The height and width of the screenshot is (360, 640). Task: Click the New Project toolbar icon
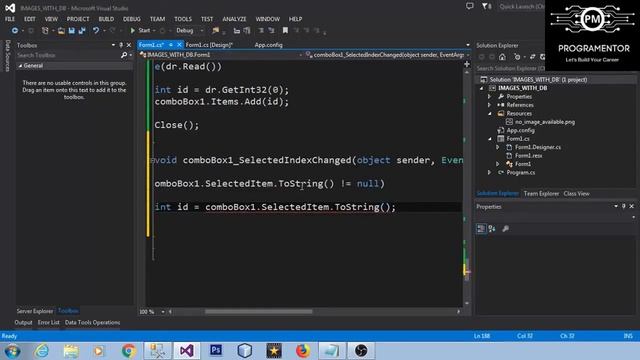click(45, 31)
